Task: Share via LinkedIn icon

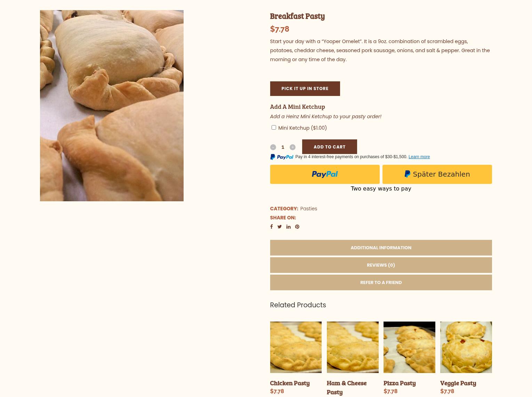Action: (x=288, y=227)
